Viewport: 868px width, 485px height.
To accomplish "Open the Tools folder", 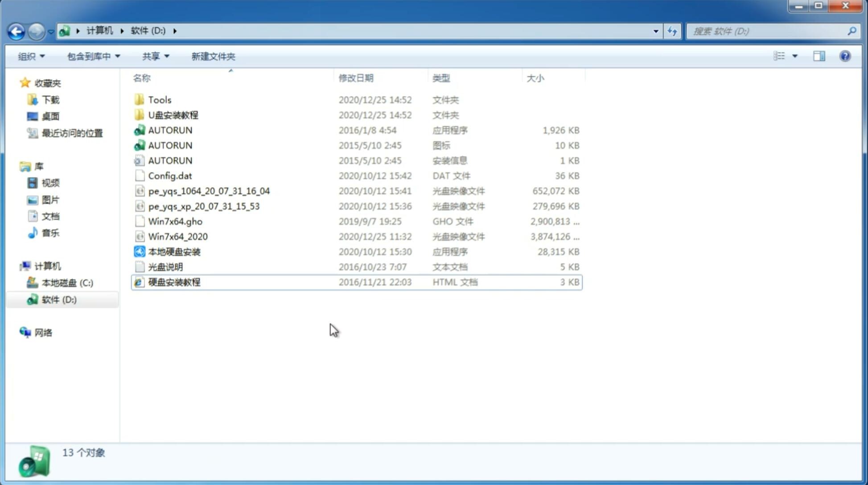I will tap(159, 99).
